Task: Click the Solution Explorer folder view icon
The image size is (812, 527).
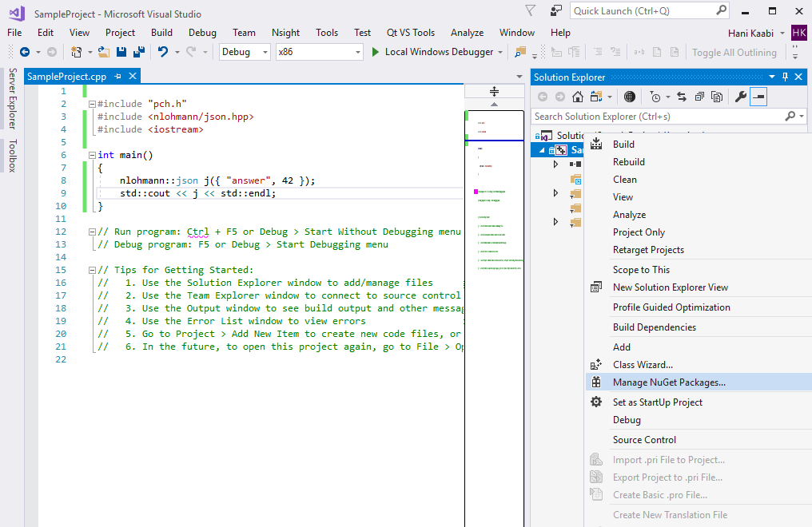Action: coord(596,97)
